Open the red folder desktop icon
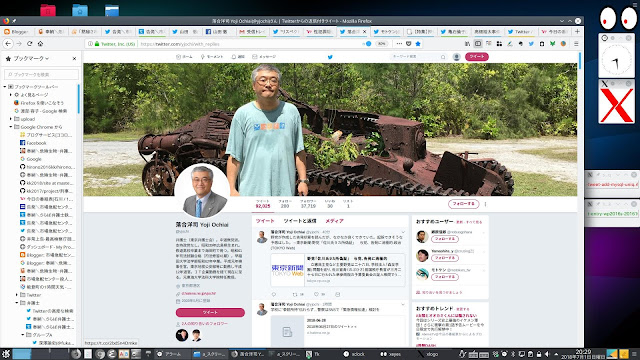Screen dimensions: 640x360 48,10
